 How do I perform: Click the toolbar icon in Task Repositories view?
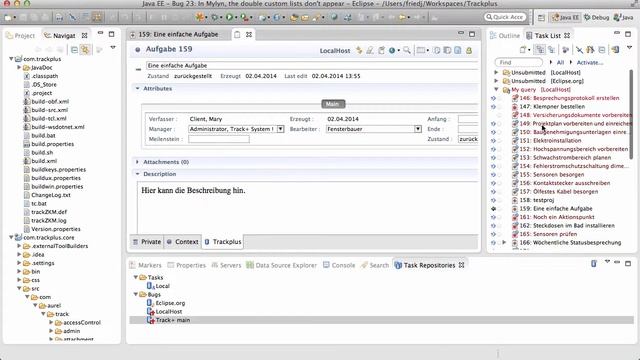594,264
